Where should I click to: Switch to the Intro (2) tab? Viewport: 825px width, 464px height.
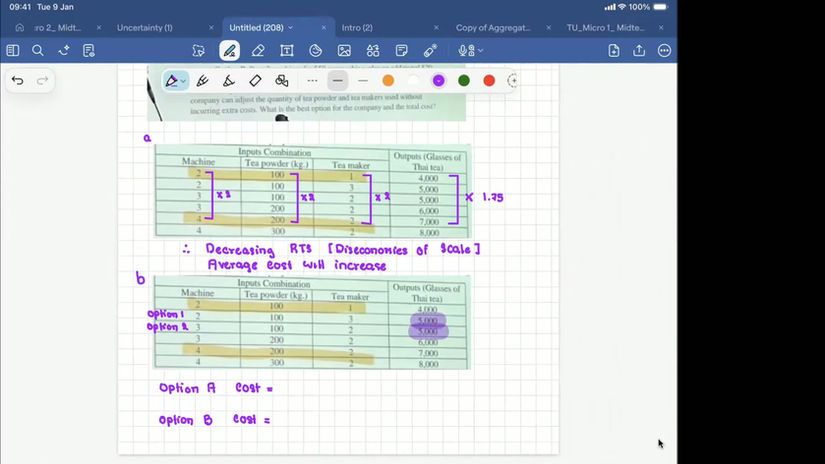point(357,27)
